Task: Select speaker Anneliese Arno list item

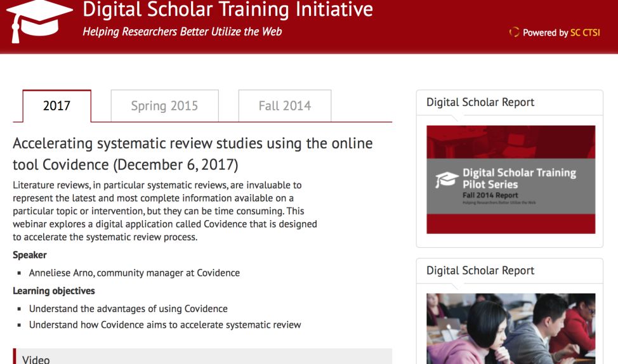Action: coord(134,273)
